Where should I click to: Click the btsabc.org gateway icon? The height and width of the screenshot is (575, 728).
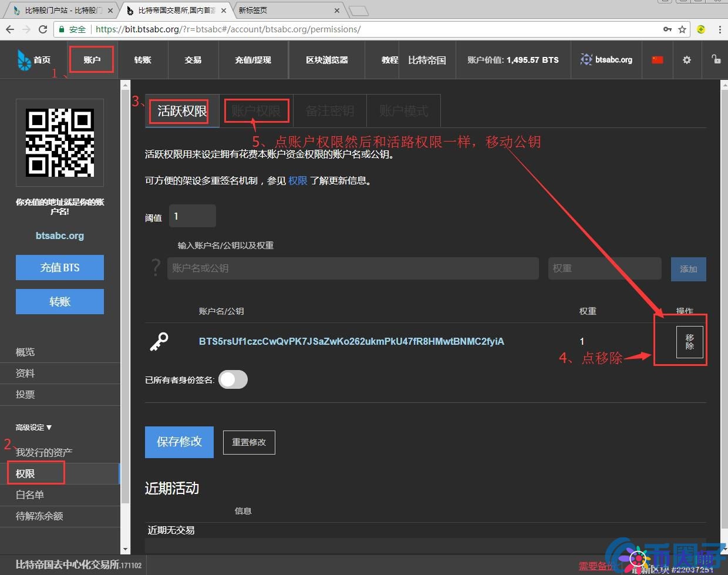[585, 59]
